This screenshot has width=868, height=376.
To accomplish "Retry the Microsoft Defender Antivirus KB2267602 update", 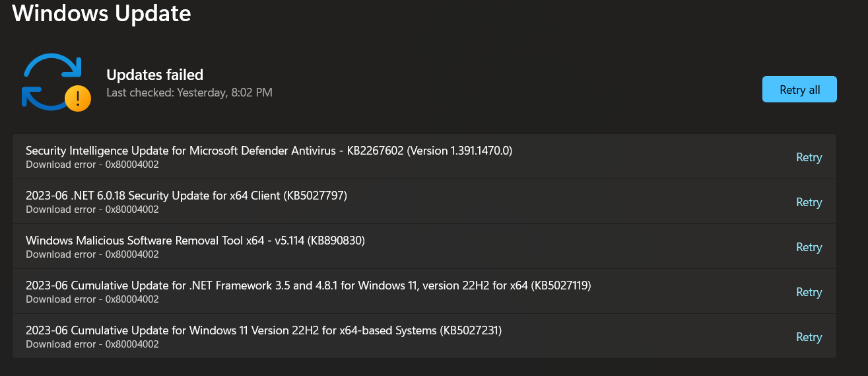I will (x=809, y=157).
